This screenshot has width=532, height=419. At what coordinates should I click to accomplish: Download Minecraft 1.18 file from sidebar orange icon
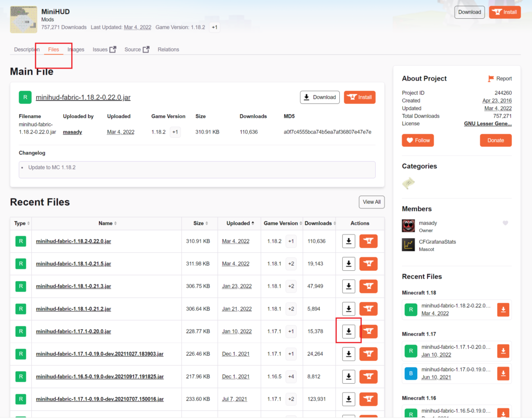point(503,310)
